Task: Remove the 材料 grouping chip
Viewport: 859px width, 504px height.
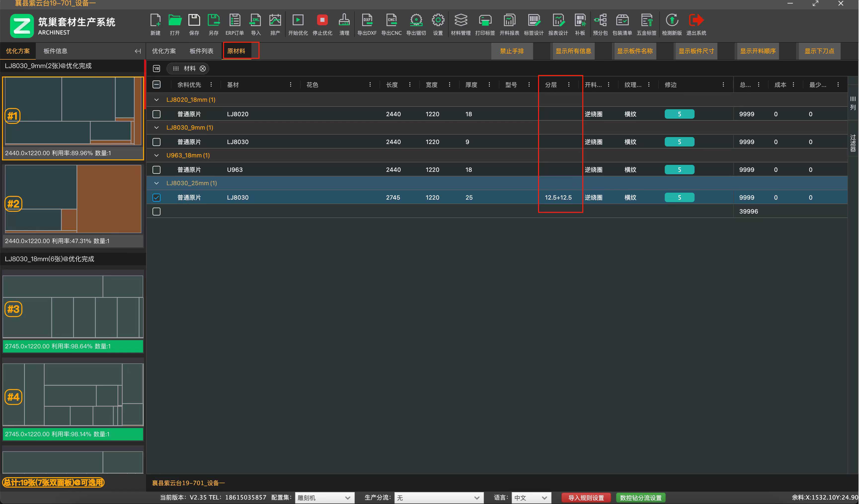Action: pos(203,69)
